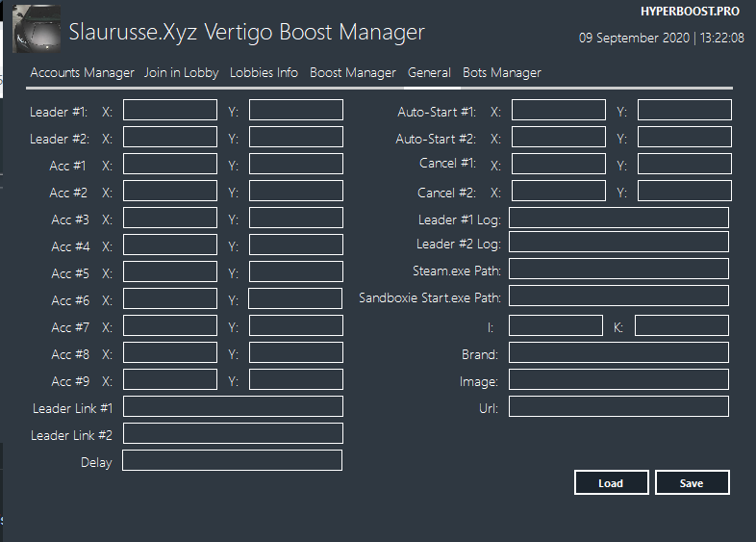This screenshot has width=756, height=542.
Task: Open the Accounts Manager tab
Action: point(83,72)
